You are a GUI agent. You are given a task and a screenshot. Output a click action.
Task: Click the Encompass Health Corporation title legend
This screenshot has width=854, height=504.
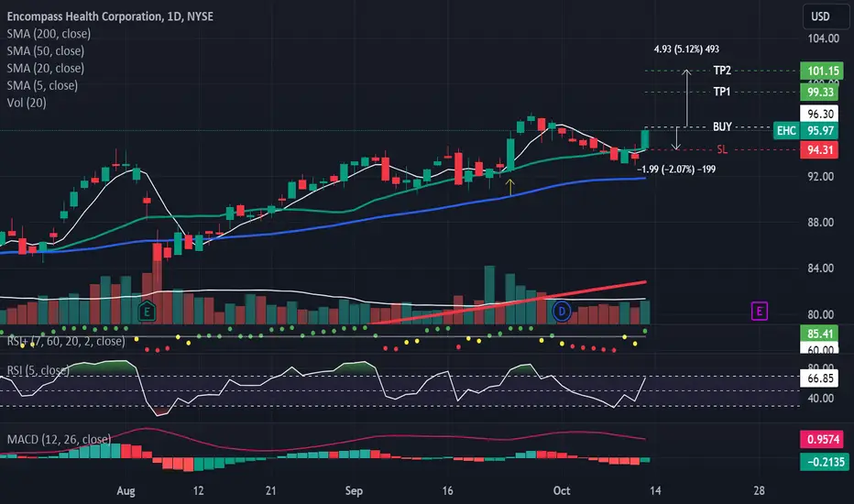(x=110, y=16)
